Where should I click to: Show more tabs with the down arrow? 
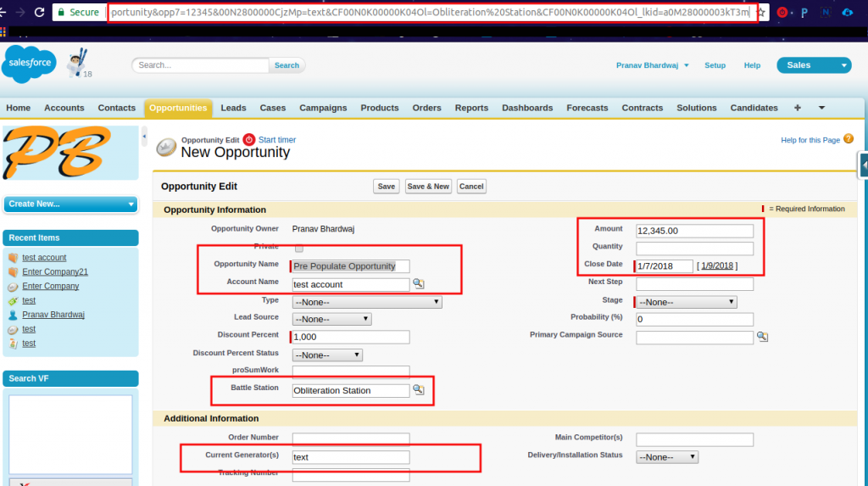[x=821, y=108]
